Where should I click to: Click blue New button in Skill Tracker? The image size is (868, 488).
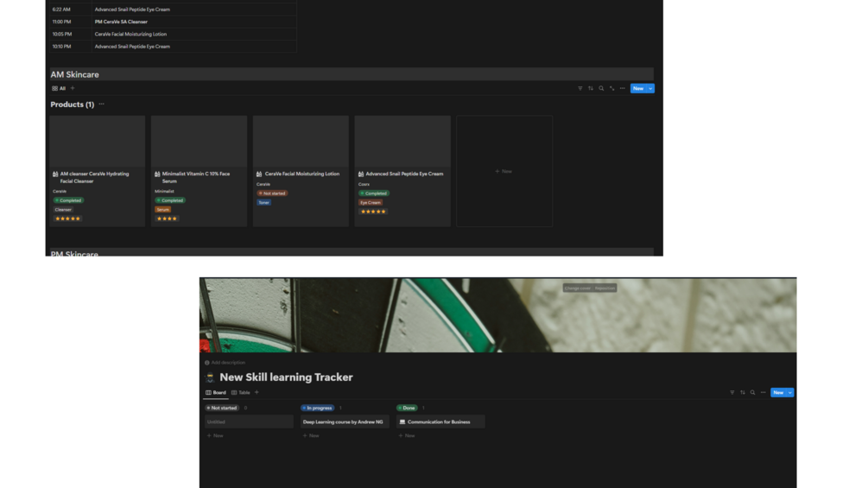coord(778,392)
